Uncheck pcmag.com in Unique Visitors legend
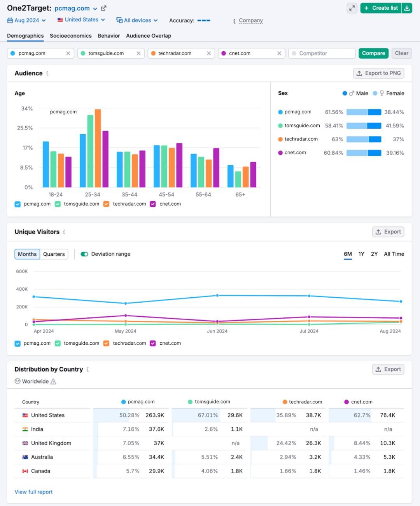The image size is (420, 506). pos(17,344)
